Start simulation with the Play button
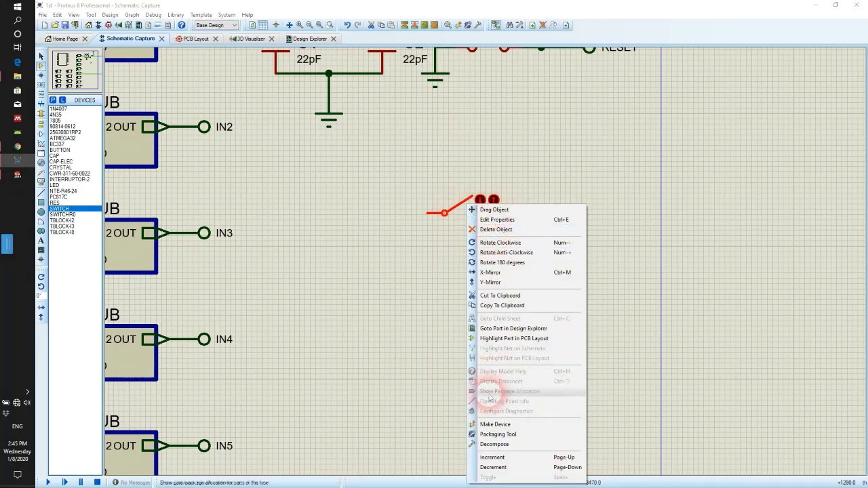868x488 pixels. (x=47, y=482)
